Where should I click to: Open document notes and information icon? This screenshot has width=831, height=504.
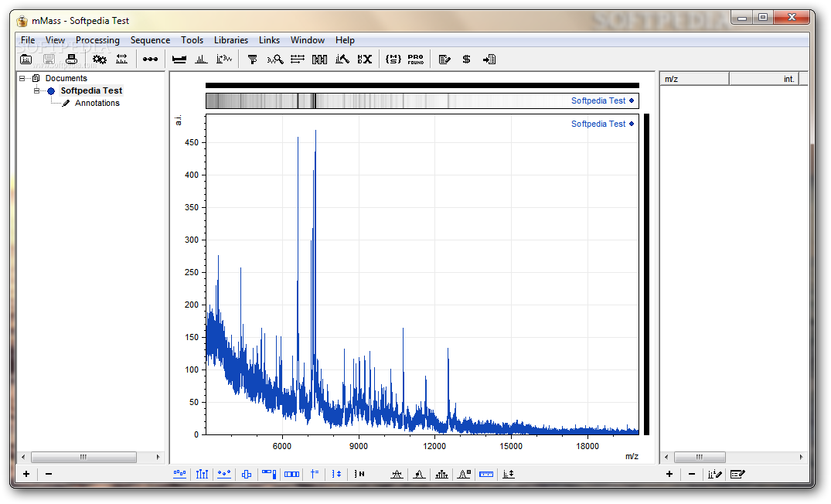[x=444, y=60]
